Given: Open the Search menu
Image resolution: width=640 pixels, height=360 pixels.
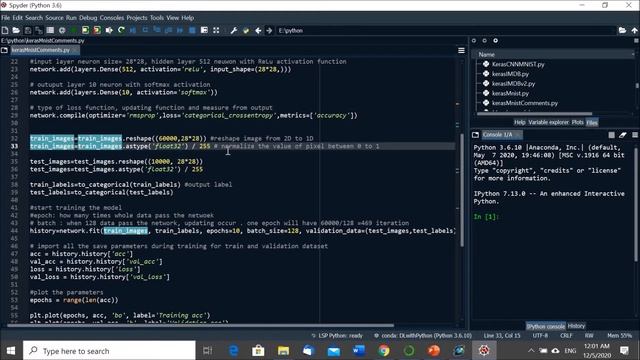Looking at the screenshot, I should pos(34,18).
